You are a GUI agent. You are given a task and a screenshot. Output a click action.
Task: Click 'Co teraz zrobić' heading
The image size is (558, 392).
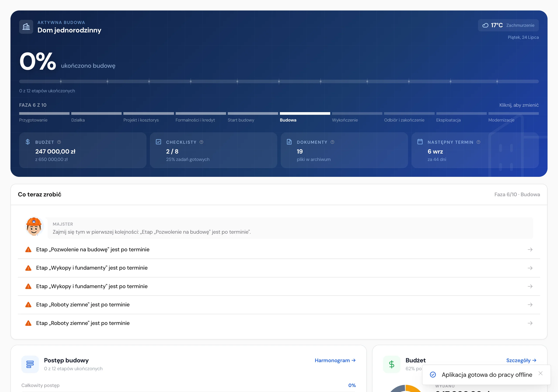coord(40,194)
